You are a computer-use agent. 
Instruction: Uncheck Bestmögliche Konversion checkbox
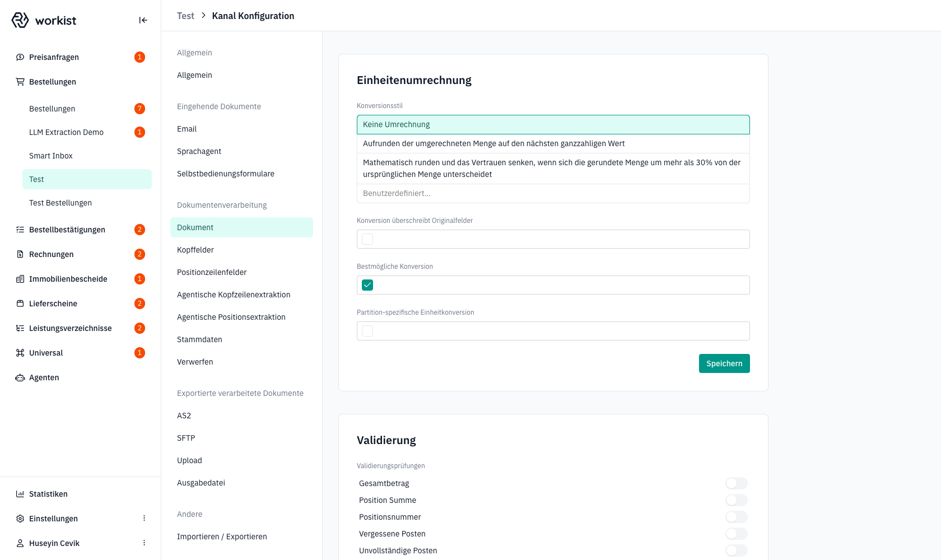(x=367, y=285)
